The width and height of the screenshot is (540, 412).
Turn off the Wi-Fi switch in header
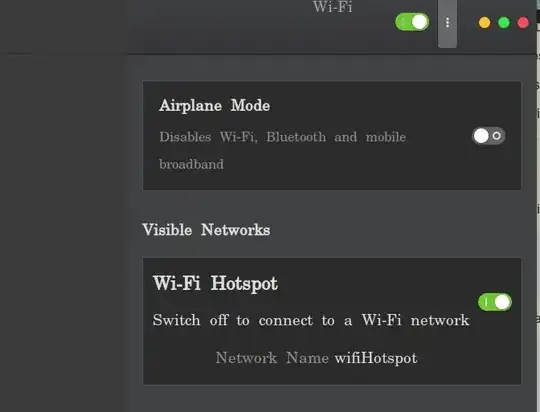412,22
